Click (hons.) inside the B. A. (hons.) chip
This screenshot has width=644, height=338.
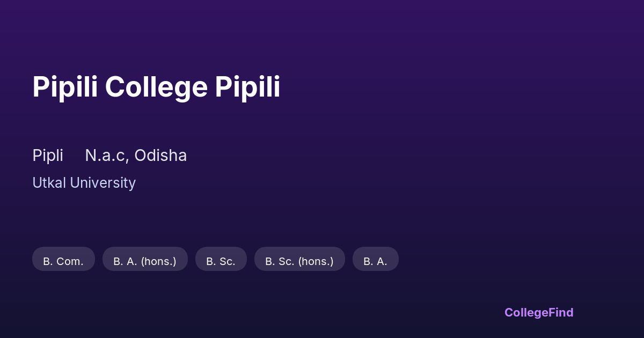[158, 261]
